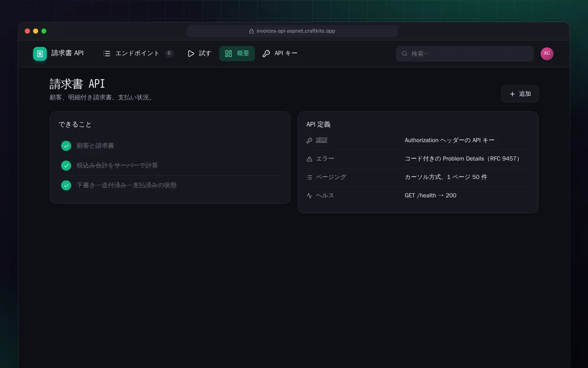Open the AC user avatar
Image resolution: width=588 pixels, height=368 pixels.
[547, 54]
